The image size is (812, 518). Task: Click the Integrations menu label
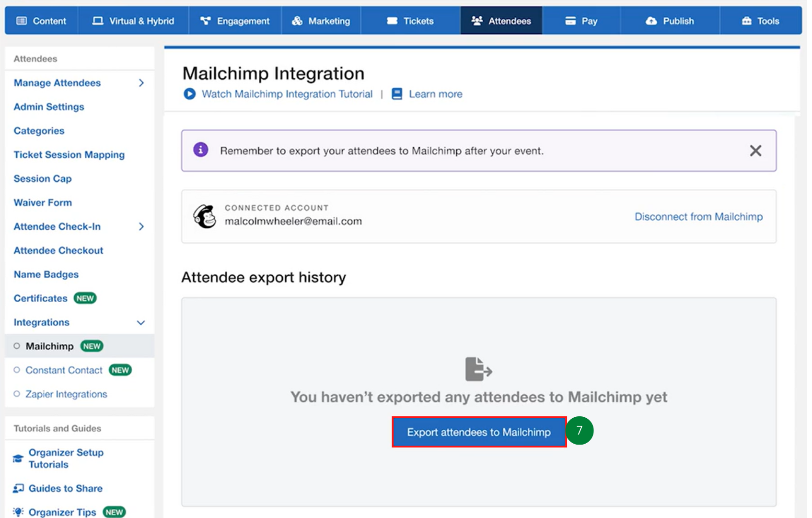[x=41, y=322]
